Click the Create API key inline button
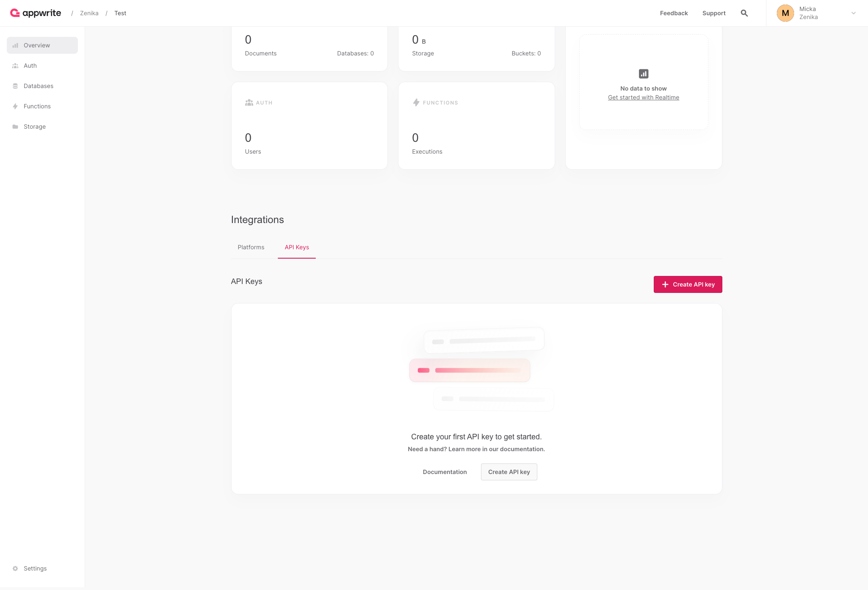Image resolution: width=868 pixels, height=590 pixels. pos(509,471)
